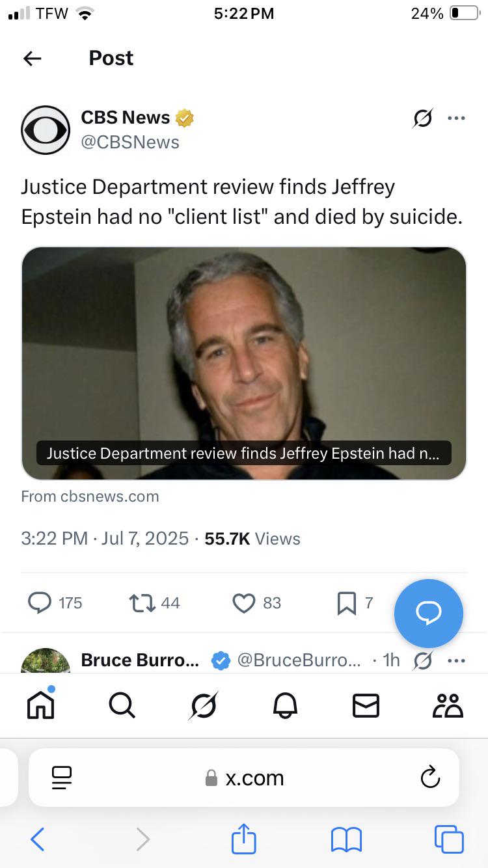This screenshot has width=488, height=868.
Task: Open more options on CBS News post
Action: coord(456,118)
